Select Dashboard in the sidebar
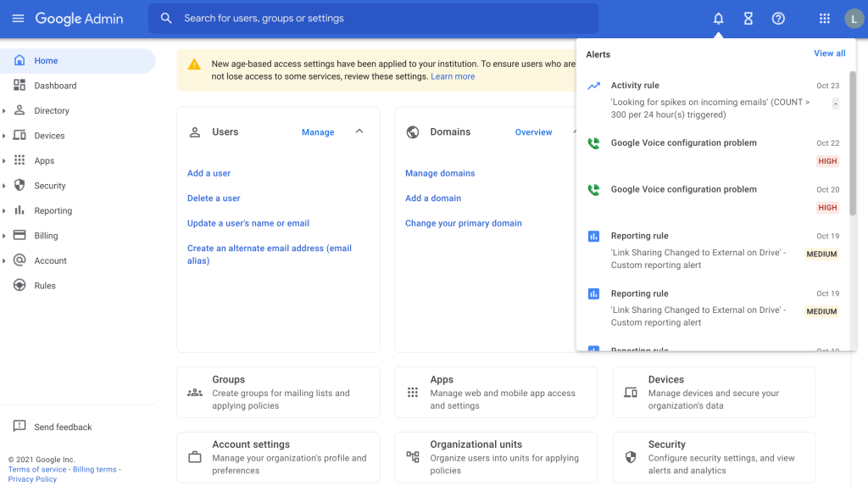Screen dimensions: 868x486 (55, 86)
